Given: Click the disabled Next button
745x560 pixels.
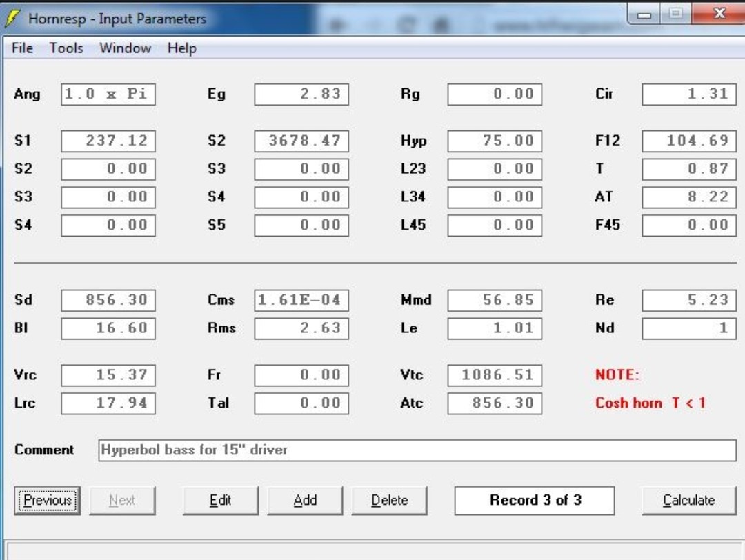Looking at the screenshot, I should [122, 500].
